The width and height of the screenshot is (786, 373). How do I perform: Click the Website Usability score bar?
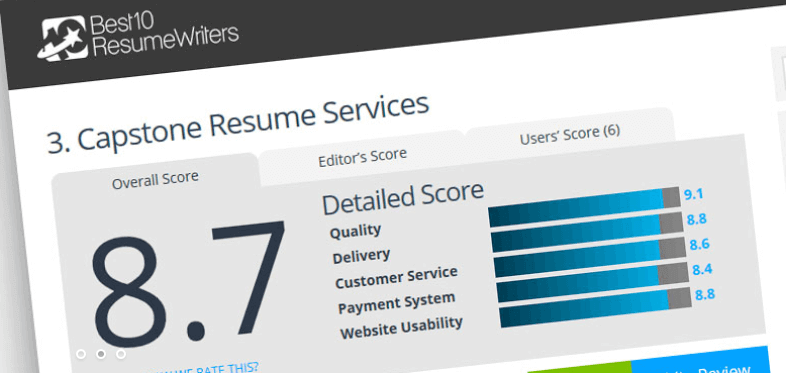pos(595,306)
